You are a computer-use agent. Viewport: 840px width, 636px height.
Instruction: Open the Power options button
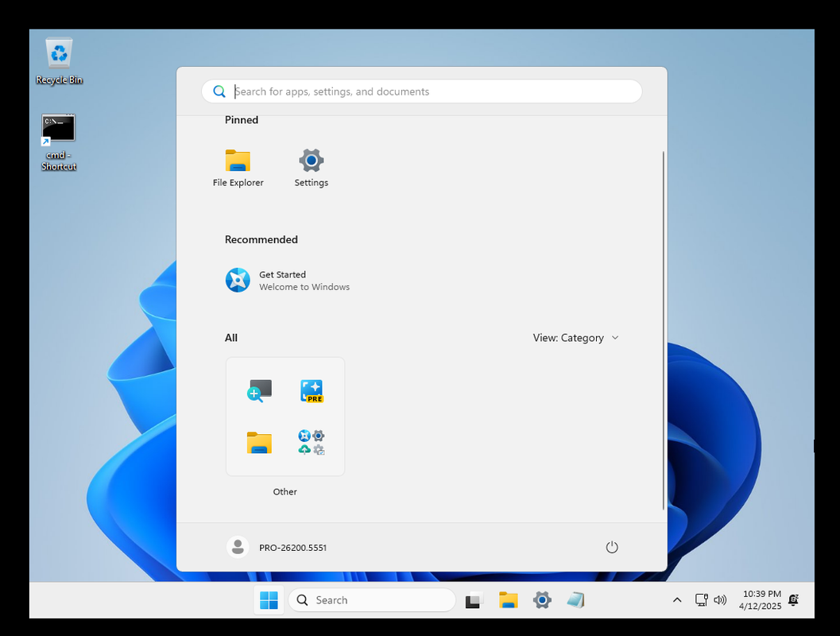[x=612, y=547]
